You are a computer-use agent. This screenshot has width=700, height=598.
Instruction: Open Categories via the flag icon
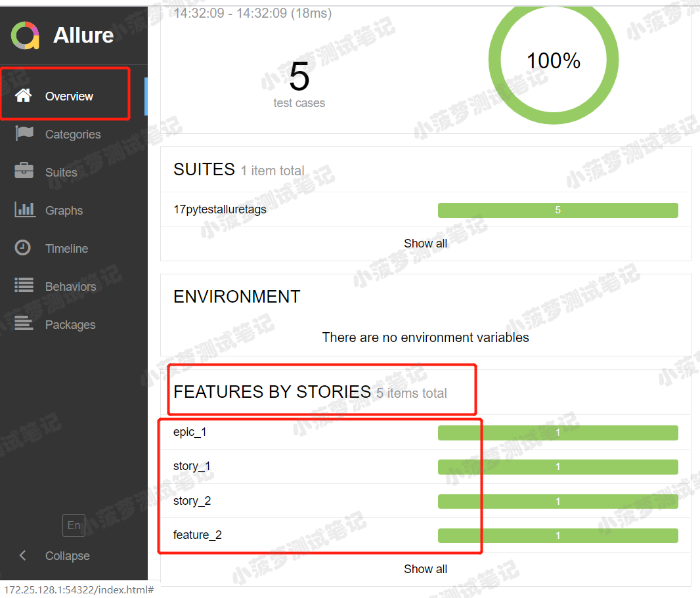tap(24, 133)
